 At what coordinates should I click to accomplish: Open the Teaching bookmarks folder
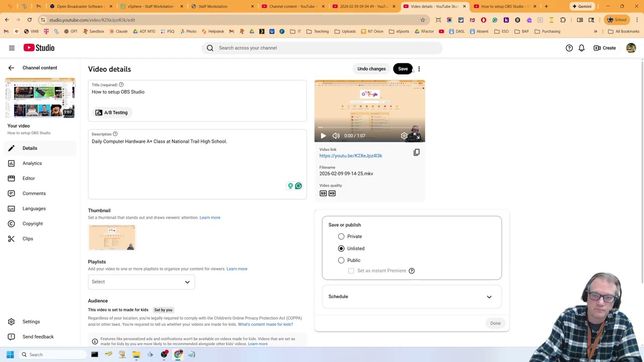317,31
